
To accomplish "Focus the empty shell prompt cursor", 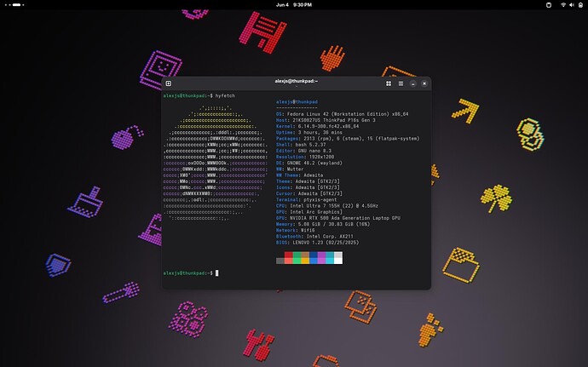I will (216, 272).
